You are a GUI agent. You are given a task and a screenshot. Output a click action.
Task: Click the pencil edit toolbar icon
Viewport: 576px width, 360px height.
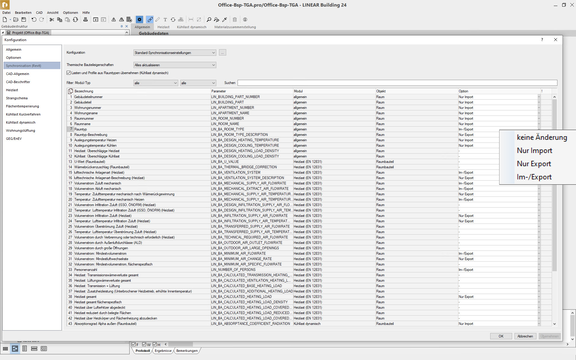tap(158, 19)
